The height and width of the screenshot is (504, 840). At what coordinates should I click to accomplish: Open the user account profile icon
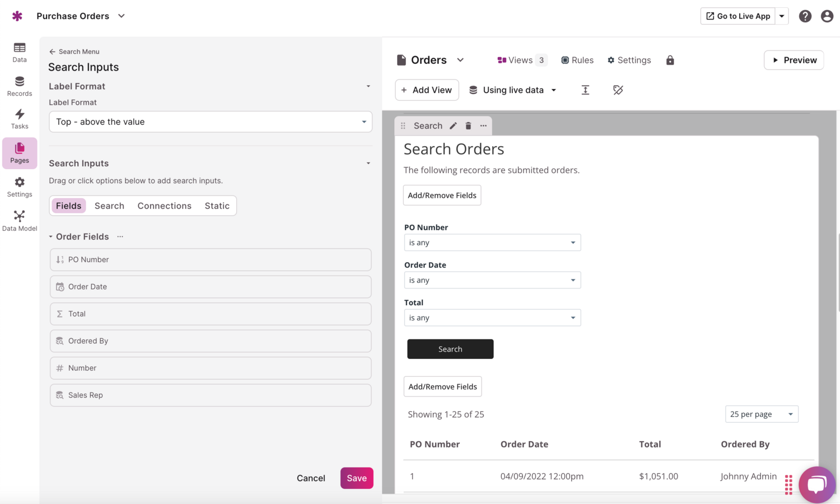coord(827,16)
